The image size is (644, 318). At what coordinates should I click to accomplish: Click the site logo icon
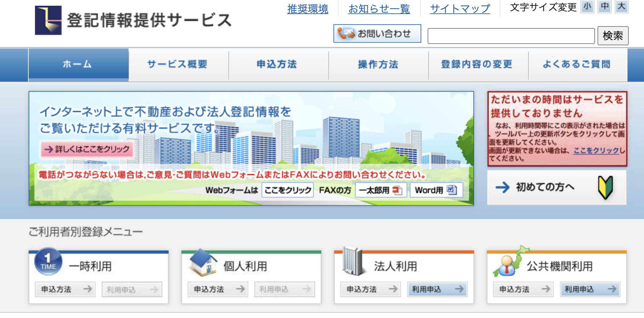[48, 20]
